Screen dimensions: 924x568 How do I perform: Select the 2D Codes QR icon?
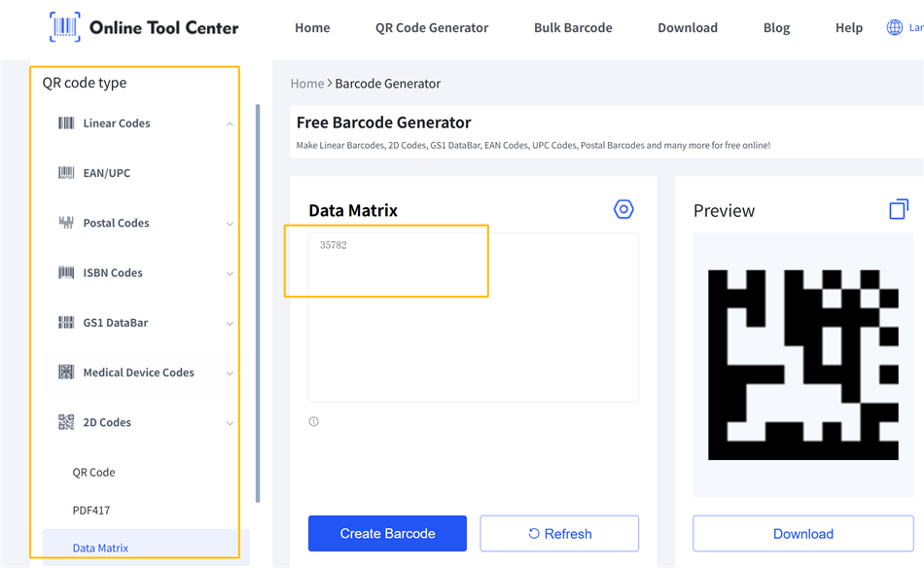point(66,422)
